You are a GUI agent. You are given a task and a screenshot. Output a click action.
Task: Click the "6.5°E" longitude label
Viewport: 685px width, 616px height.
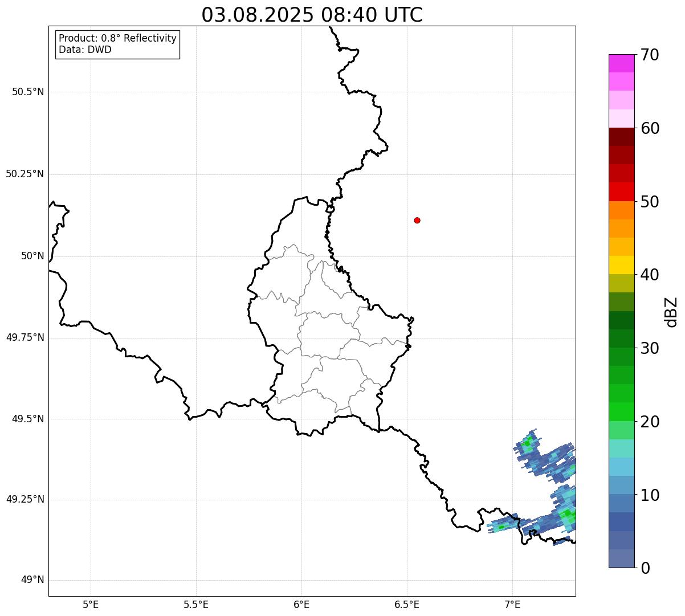pos(407,605)
